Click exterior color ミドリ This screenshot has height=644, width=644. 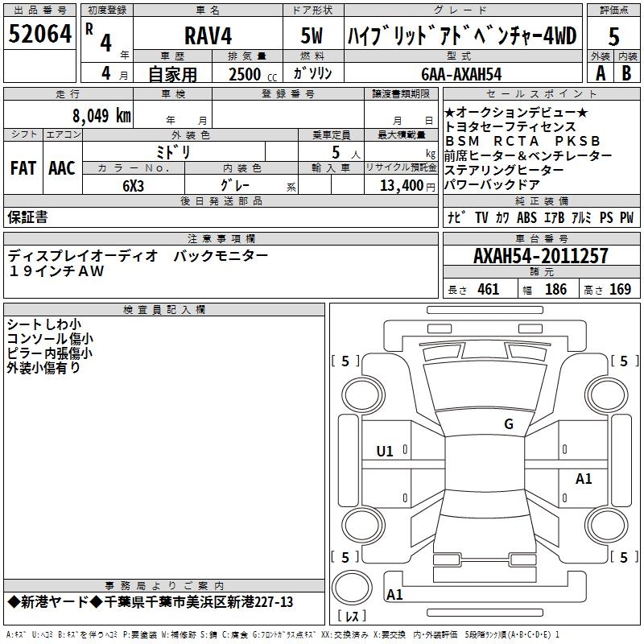tap(173, 152)
